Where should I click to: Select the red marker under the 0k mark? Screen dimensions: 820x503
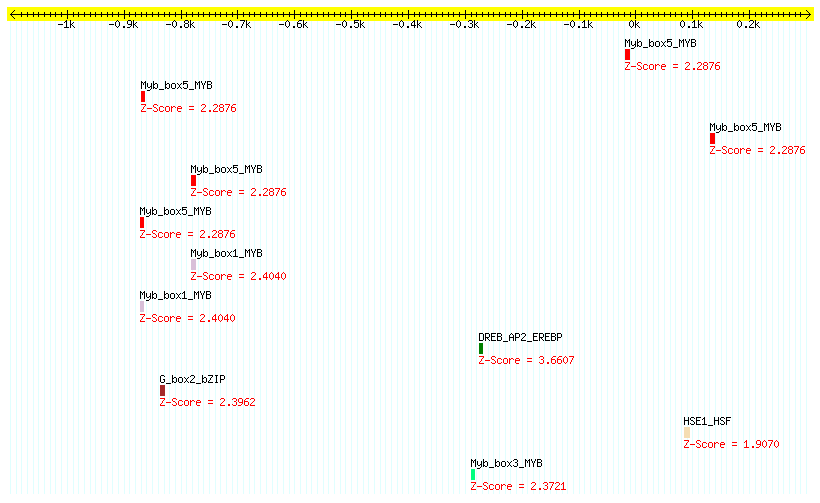pos(627,55)
